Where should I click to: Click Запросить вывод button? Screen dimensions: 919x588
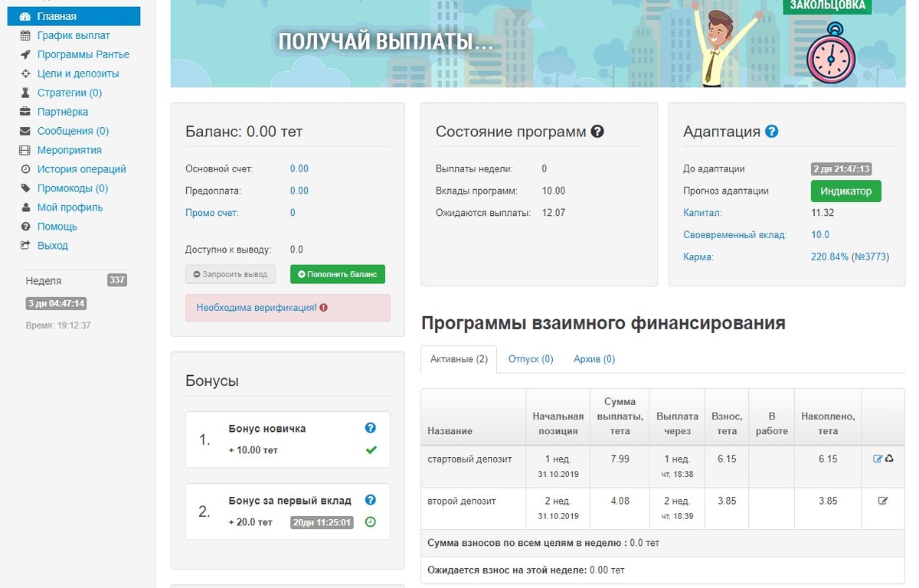tap(231, 274)
